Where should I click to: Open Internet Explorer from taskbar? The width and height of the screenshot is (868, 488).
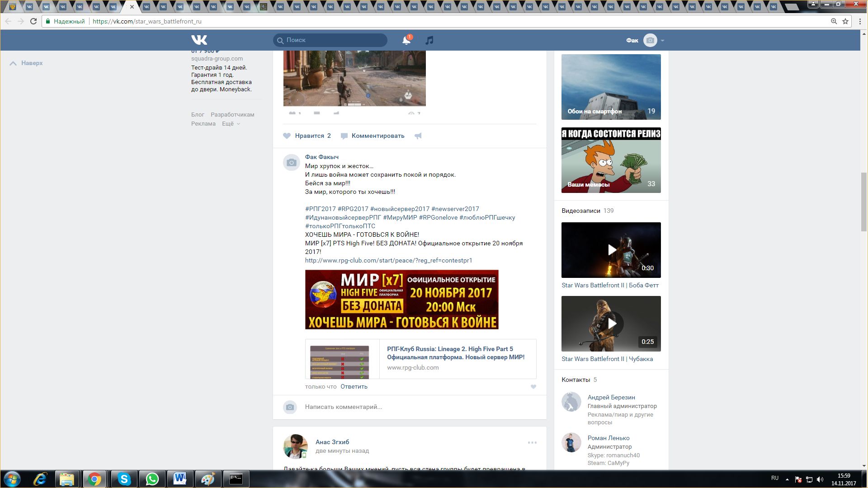tap(41, 479)
